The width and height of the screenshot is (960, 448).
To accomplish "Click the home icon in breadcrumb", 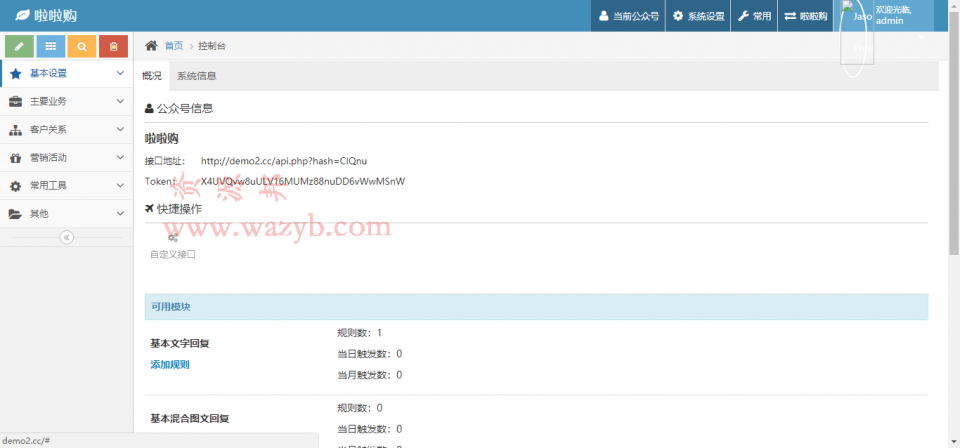I will pyautogui.click(x=151, y=46).
